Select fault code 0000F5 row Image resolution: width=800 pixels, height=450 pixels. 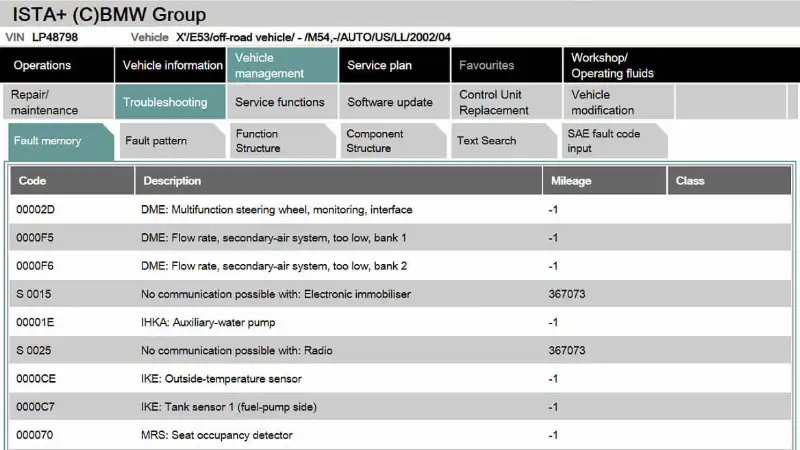pyautogui.click(x=400, y=238)
